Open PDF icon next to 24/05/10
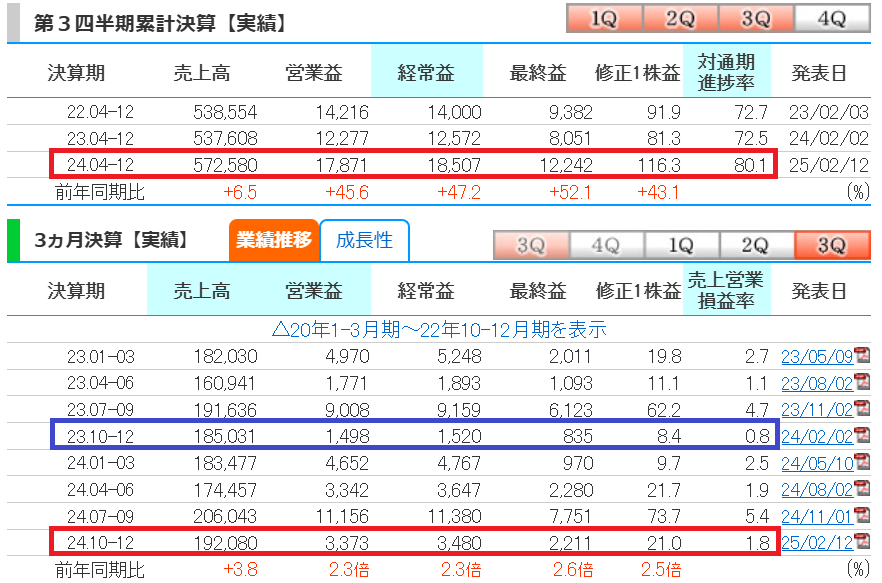Image resolution: width=882 pixels, height=583 pixels. (x=862, y=461)
